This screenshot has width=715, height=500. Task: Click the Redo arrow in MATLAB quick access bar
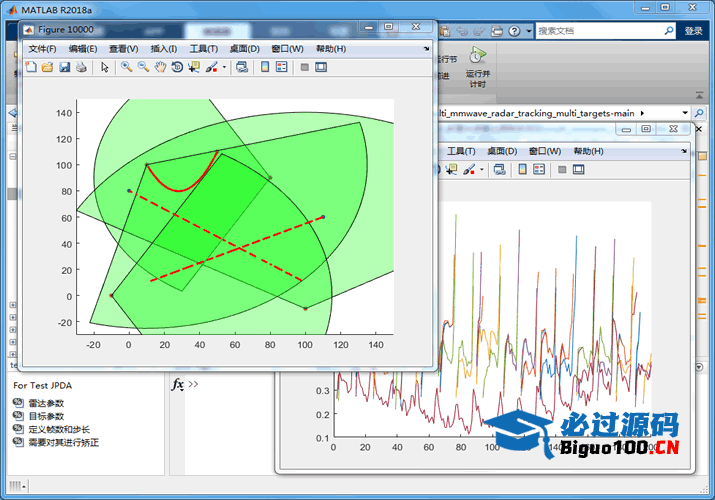pyautogui.click(x=480, y=31)
